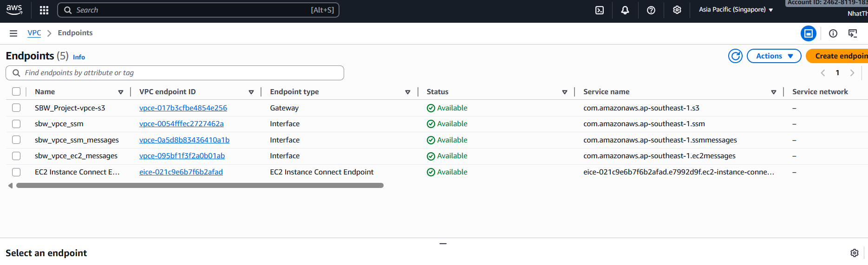Click the sbw_vpce_ssm_messages name cell
Image resolution: width=868 pixels, height=265 pixels.
click(77, 140)
